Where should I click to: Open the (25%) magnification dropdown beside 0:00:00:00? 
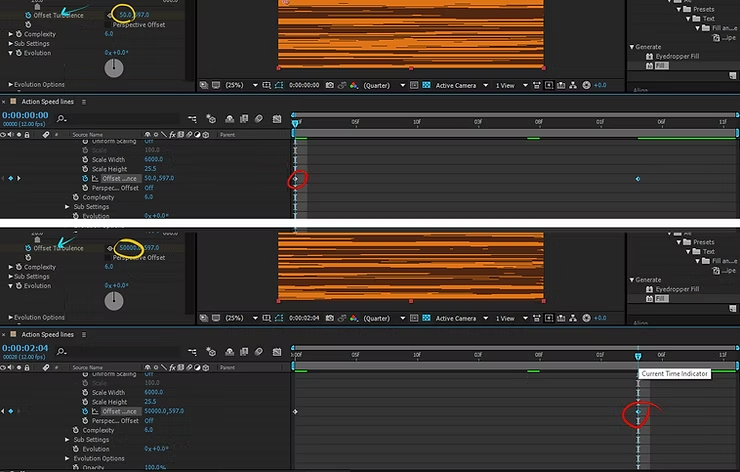pyautogui.click(x=241, y=85)
